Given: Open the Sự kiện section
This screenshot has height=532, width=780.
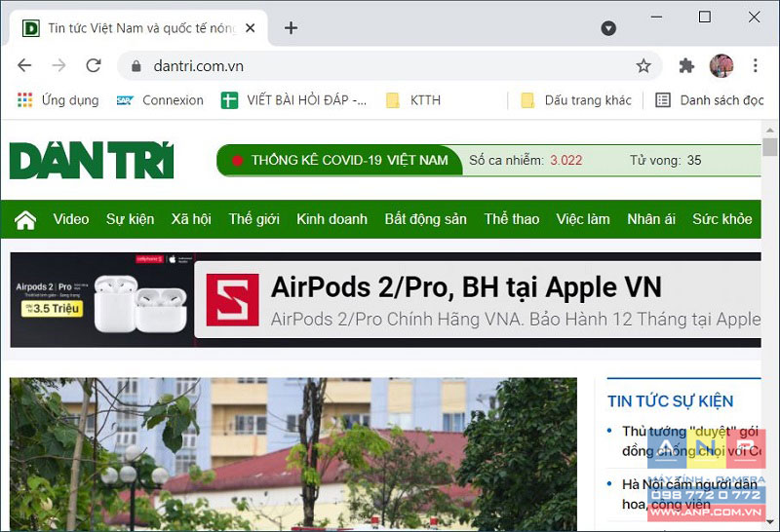Looking at the screenshot, I should coord(130,219).
